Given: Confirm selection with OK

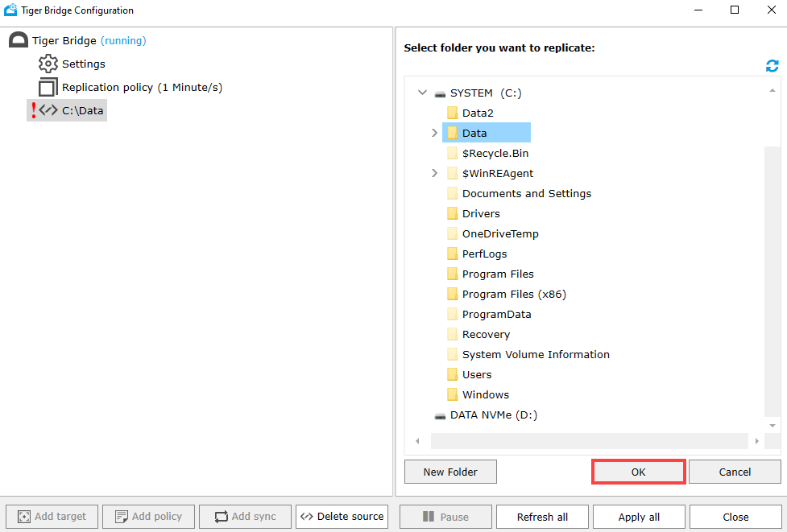Looking at the screenshot, I should [638, 472].
